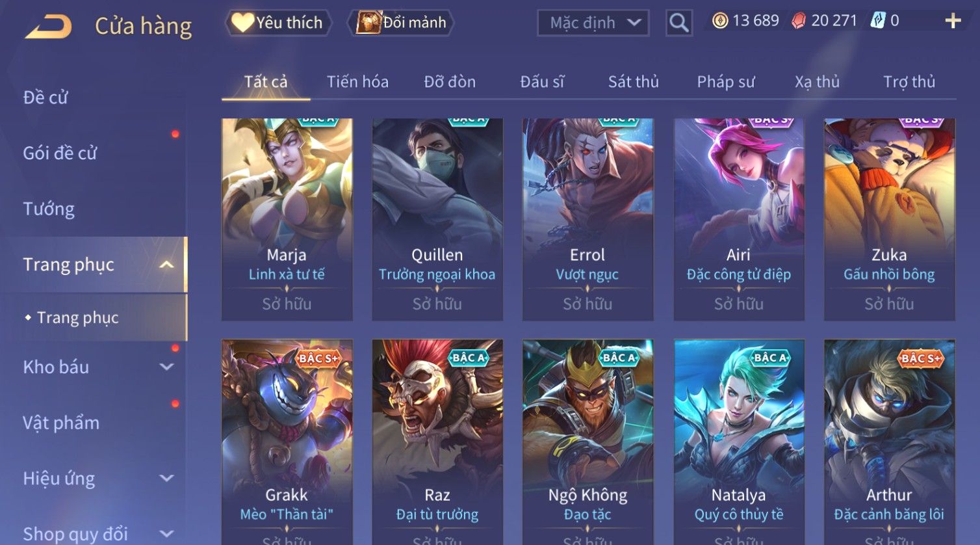Expand the Hiệu ứng sidebar section
The height and width of the screenshot is (545, 980).
(x=166, y=479)
